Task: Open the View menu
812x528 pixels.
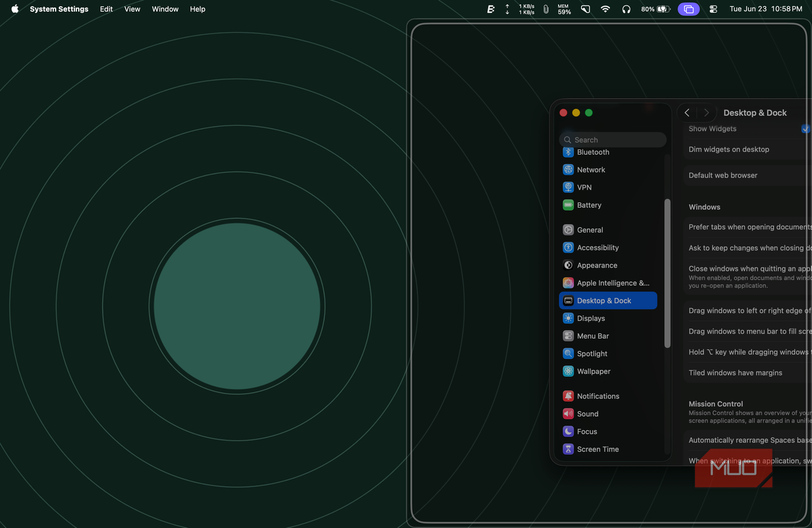Action: tap(132, 9)
